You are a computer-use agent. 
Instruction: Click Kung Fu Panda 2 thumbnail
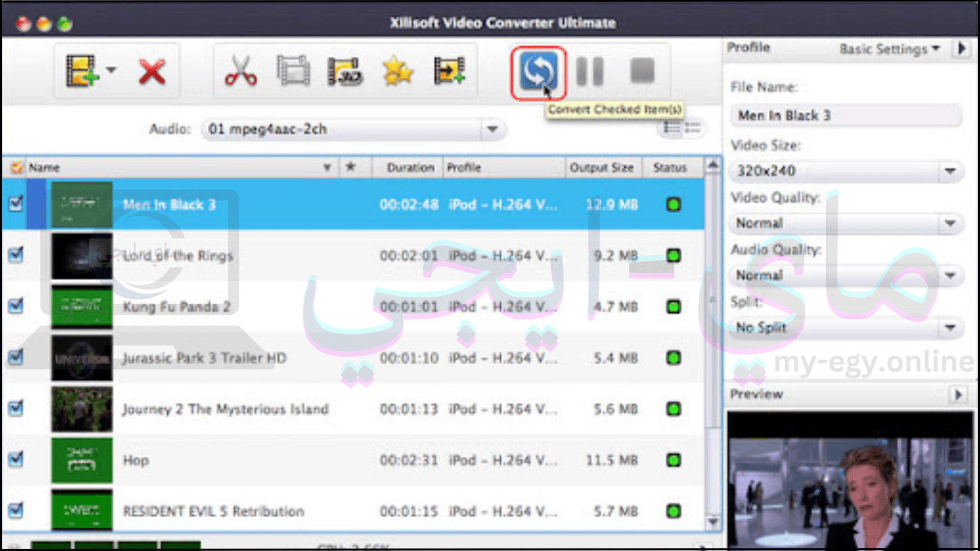point(82,307)
